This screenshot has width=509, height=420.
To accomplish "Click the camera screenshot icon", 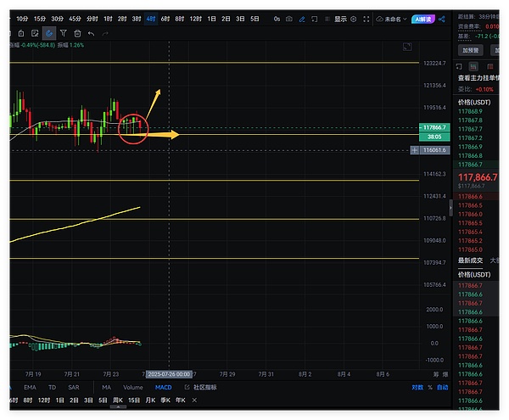I will 290,18.
